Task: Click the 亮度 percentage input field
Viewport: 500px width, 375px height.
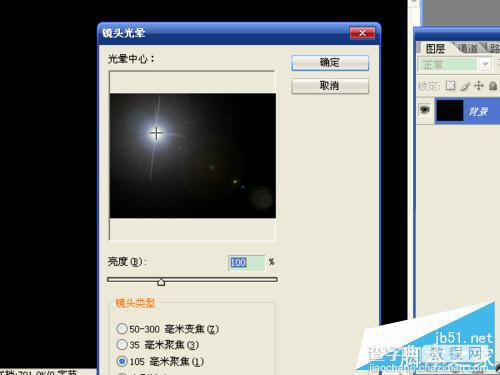Action: click(x=247, y=263)
